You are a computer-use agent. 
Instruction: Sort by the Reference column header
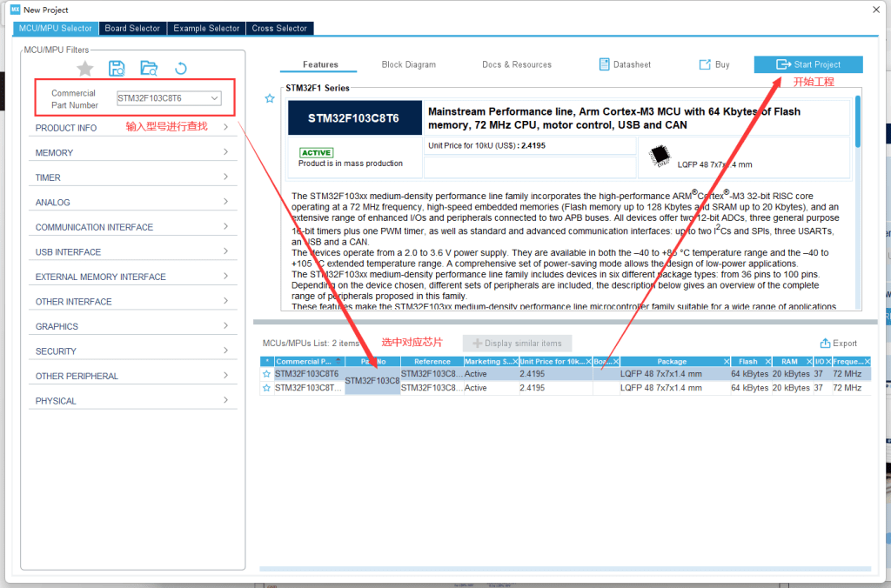[x=432, y=362]
